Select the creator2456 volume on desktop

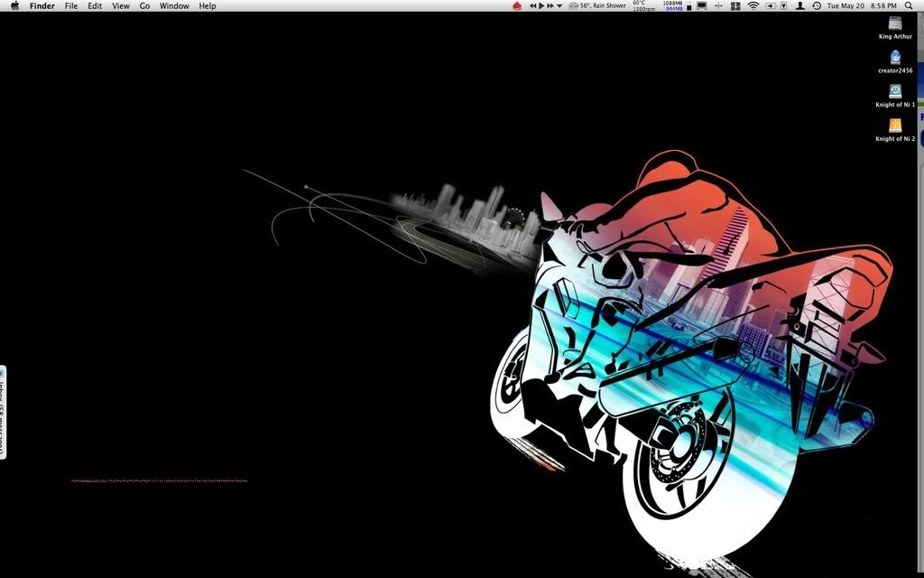(894, 58)
